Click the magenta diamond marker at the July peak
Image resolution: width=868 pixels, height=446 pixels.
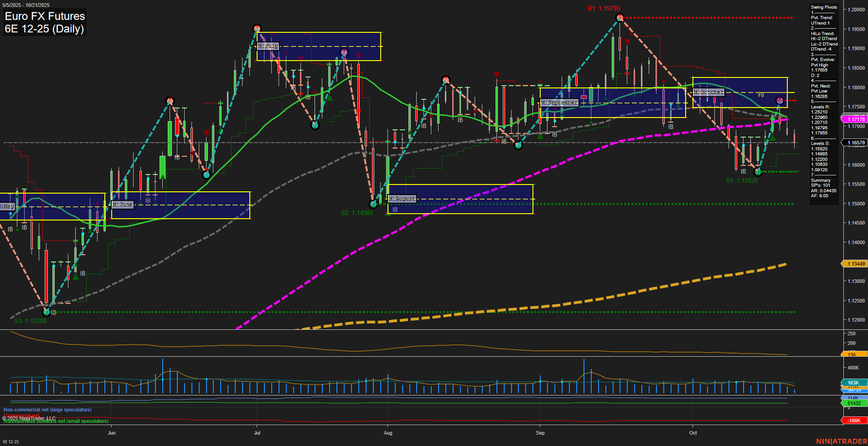coord(343,52)
